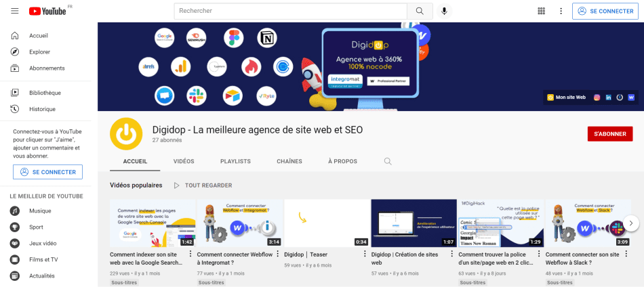Open options for trouver la police video
Image resolution: width=644 pixels, height=287 pixels.
540,255
